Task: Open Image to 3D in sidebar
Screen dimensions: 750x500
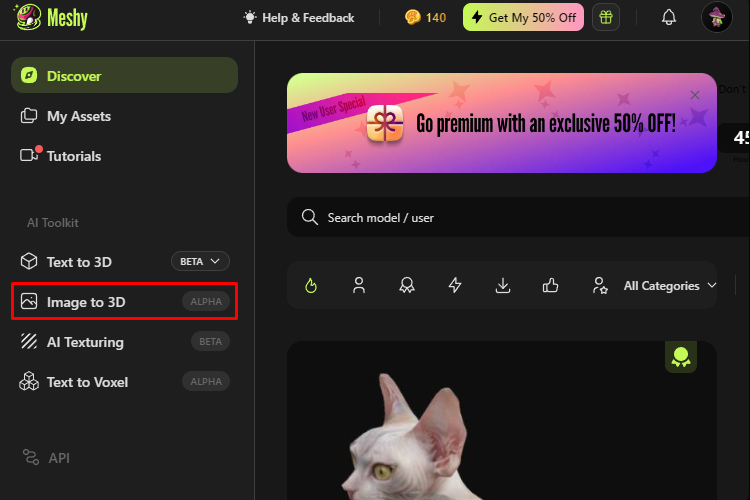Action: pos(124,302)
